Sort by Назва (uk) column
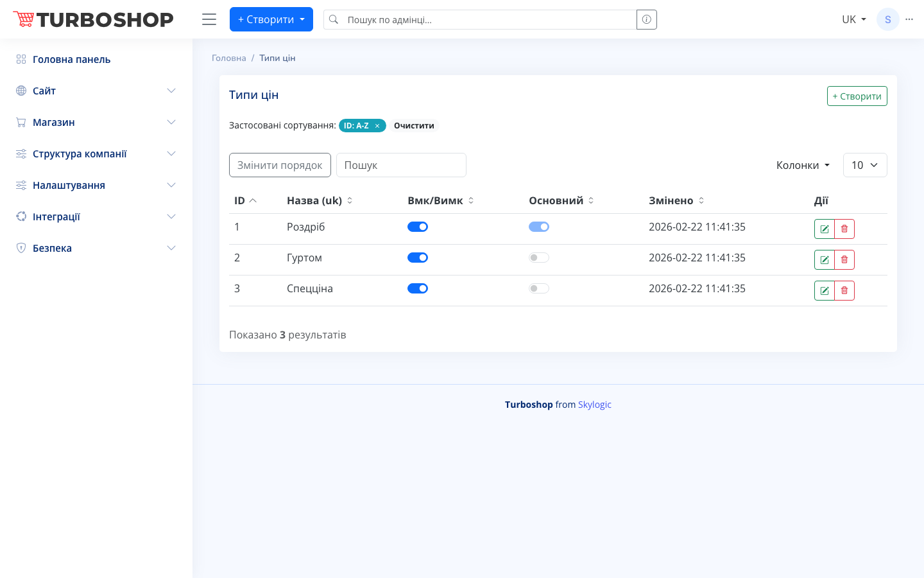924x578 pixels. pyautogui.click(x=320, y=200)
